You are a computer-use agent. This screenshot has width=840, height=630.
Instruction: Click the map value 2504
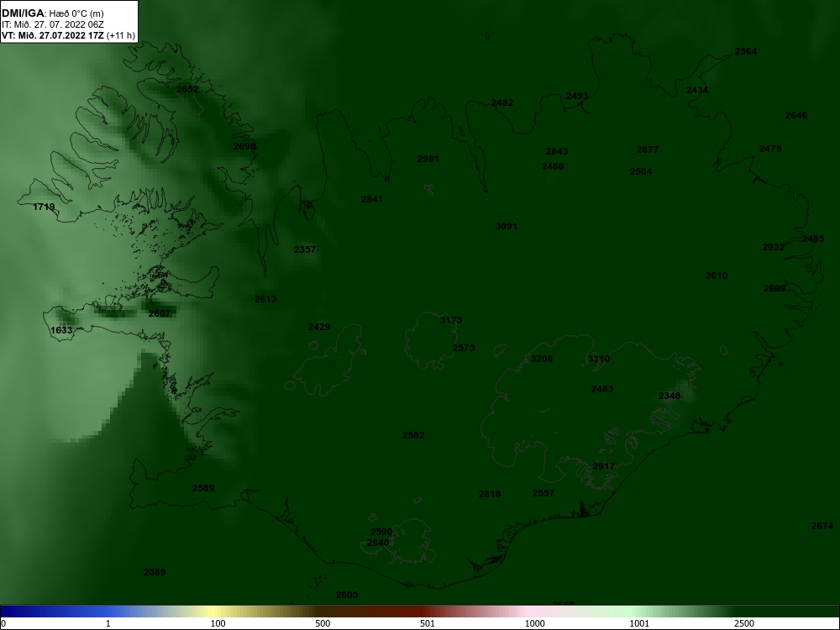[x=641, y=171]
